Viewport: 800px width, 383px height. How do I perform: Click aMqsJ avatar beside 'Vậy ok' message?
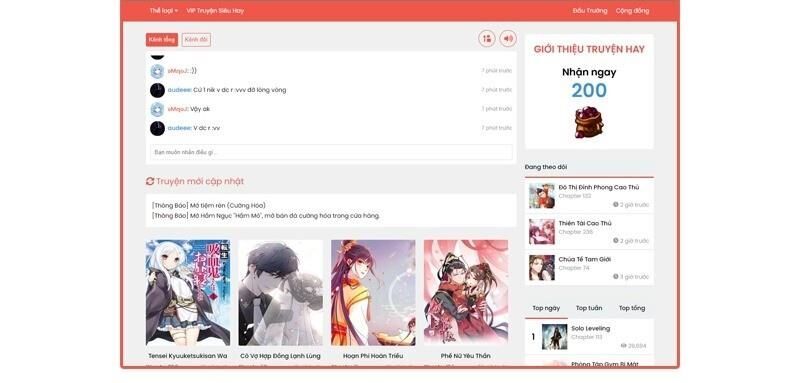(157, 109)
